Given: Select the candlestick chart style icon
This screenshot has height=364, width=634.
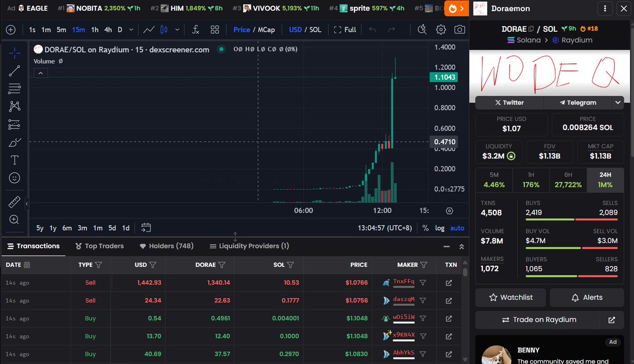Looking at the screenshot, I should pyautogui.click(x=163, y=30).
